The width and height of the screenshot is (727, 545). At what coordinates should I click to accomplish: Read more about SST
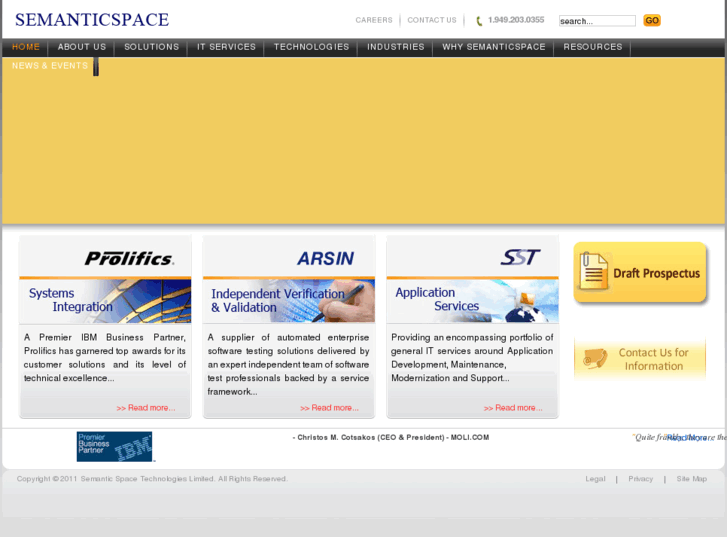tap(513, 408)
